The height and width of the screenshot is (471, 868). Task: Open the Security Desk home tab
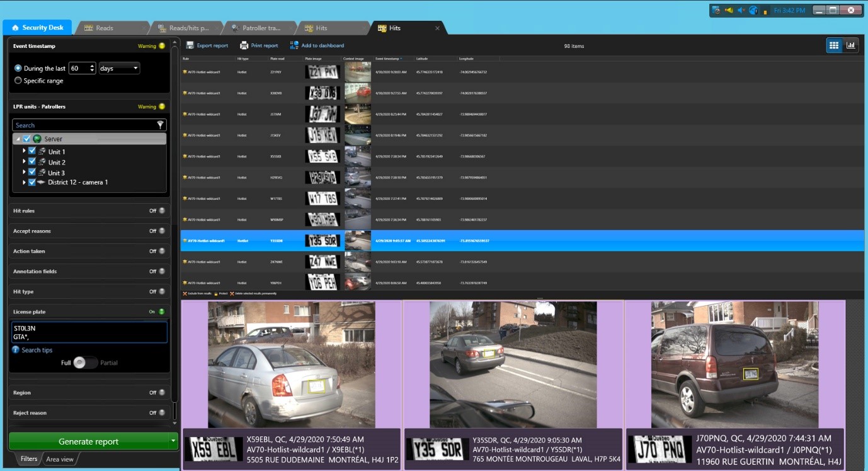click(38, 28)
